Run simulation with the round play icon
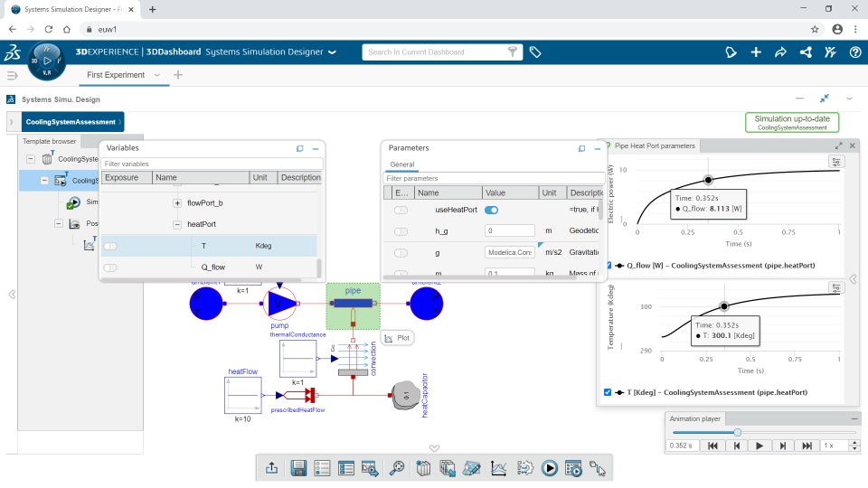 [549, 468]
